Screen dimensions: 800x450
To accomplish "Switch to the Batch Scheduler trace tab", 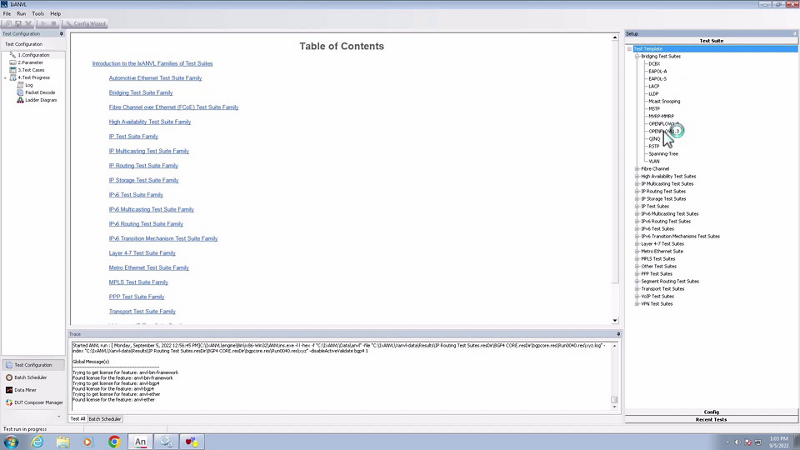I will (x=105, y=419).
